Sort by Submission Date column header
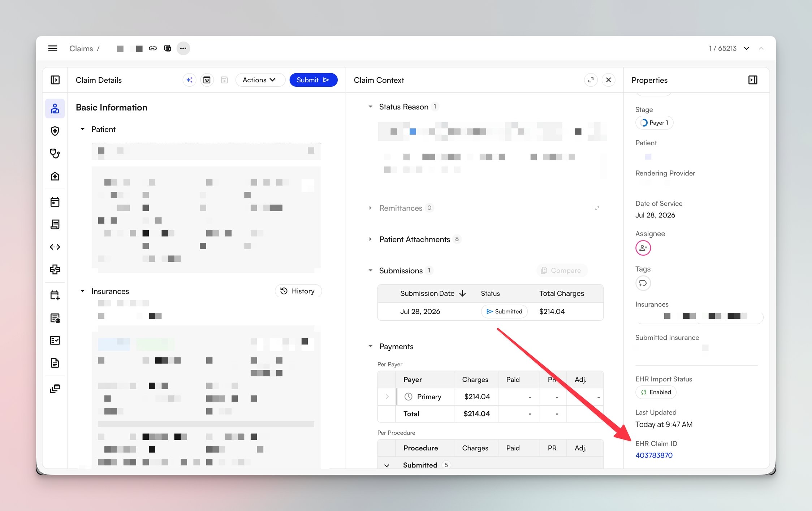Image resolution: width=812 pixels, height=511 pixels. coord(433,294)
